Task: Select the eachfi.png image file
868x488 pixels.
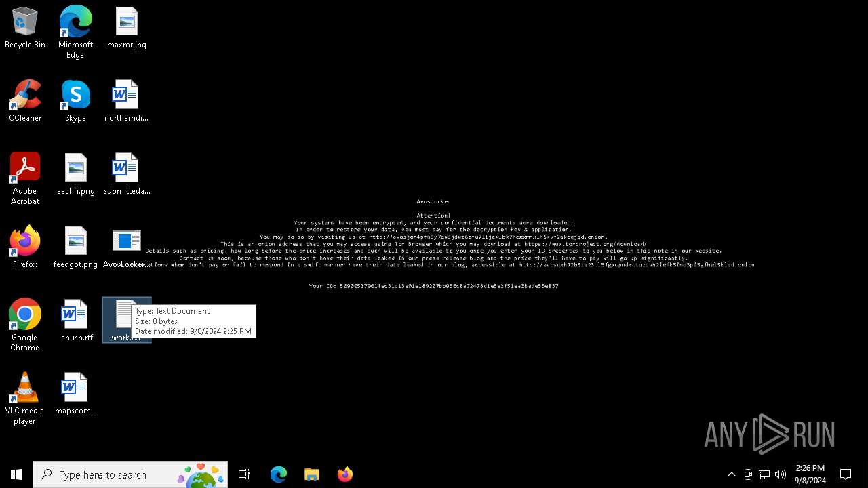Action: [75, 175]
